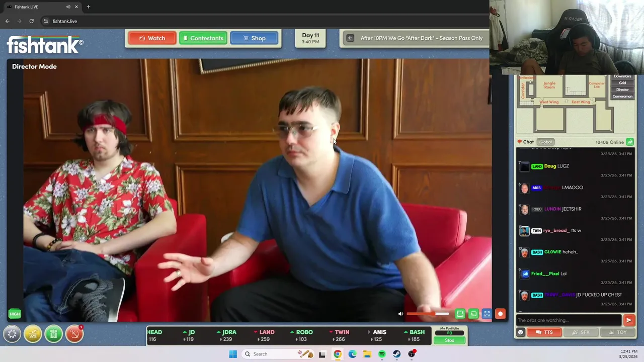
Task: Open the settings gear button below the video
Action: [x=12, y=334]
